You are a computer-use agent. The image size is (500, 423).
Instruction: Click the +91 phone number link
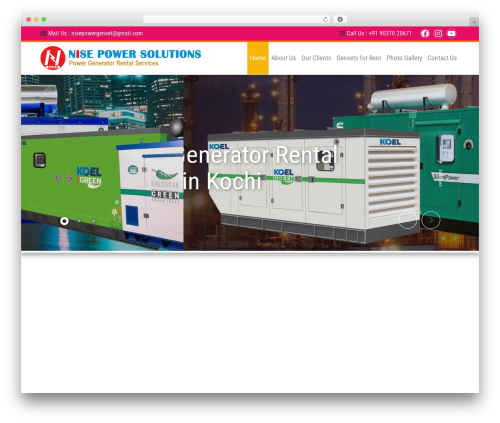point(390,33)
